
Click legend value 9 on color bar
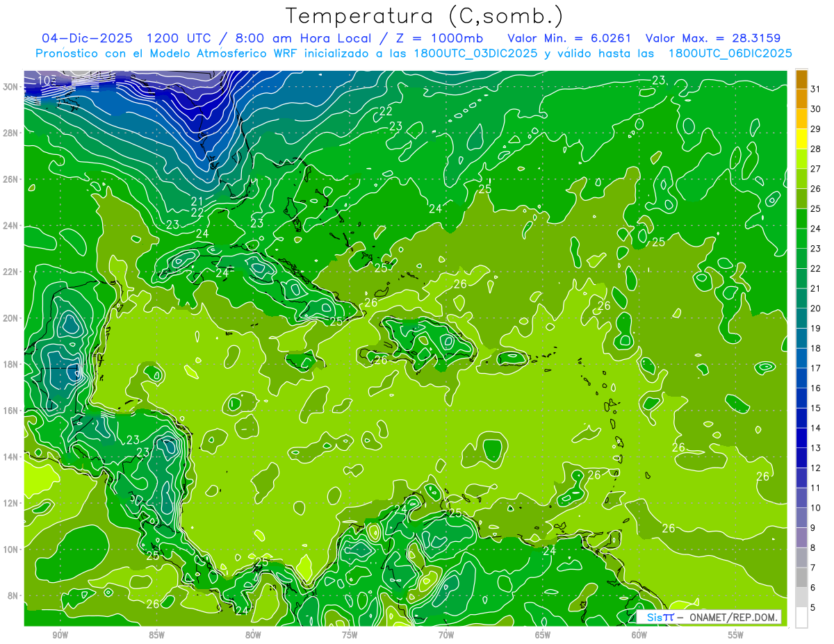(x=813, y=527)
